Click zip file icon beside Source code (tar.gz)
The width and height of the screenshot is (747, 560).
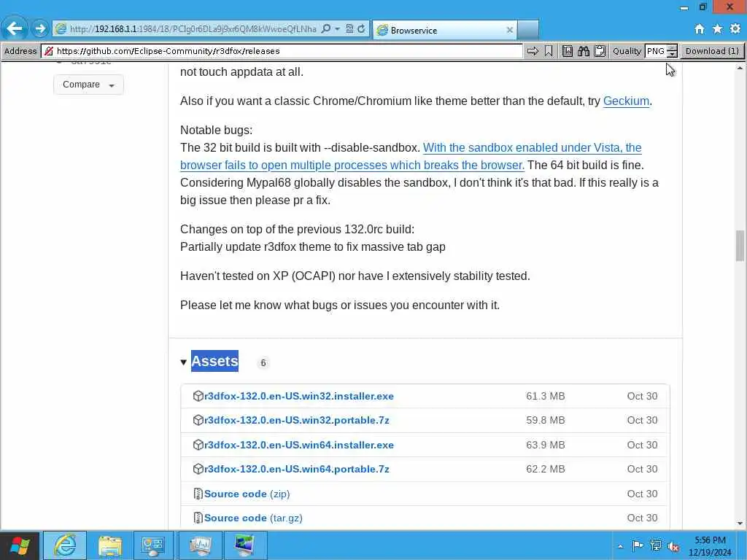click(198, 518)
